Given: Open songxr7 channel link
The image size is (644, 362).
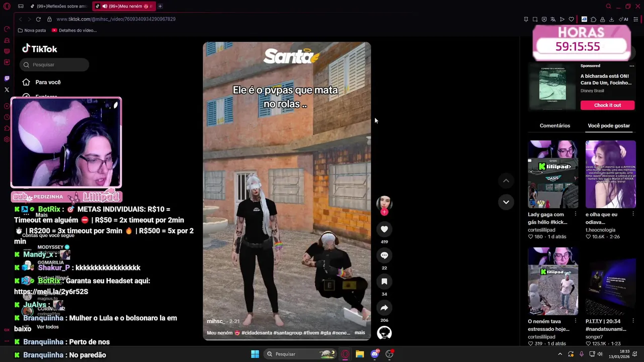Looking at the screenshot, I should pyautogui.click(x=594, y=337).
